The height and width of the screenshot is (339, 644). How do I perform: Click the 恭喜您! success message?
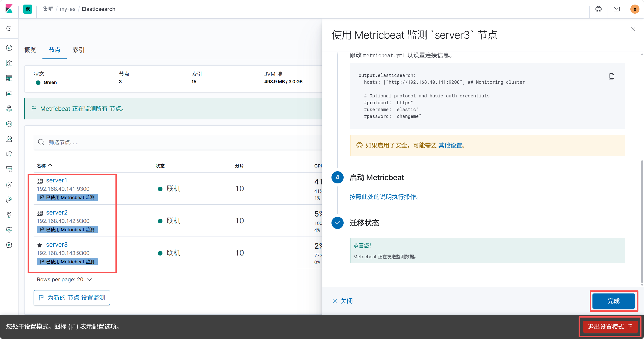362,245
